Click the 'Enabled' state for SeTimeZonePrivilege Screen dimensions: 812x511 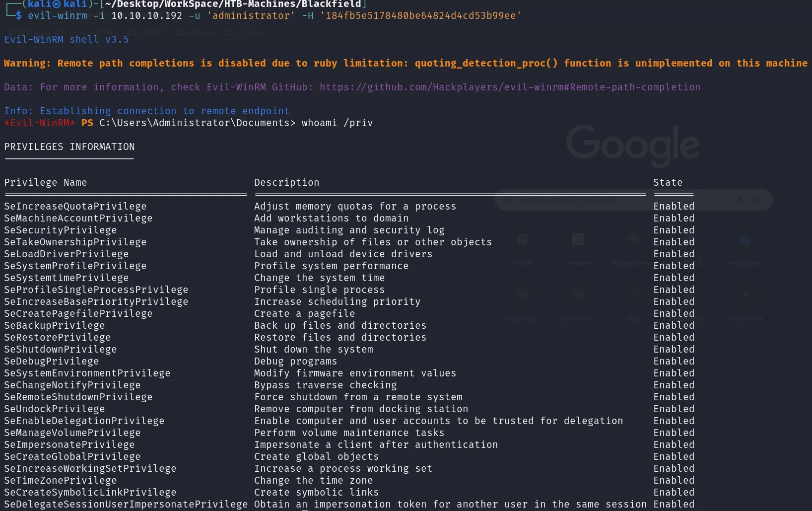point(674,481)
